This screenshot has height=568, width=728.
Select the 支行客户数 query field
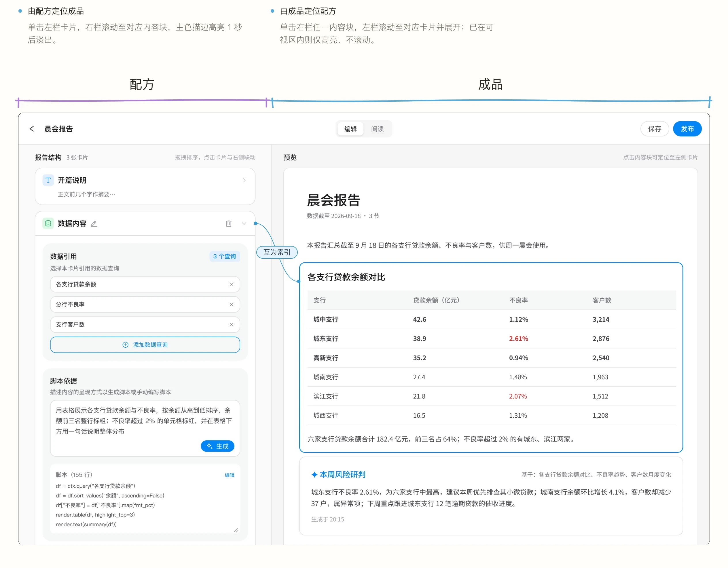pos(145,325)
